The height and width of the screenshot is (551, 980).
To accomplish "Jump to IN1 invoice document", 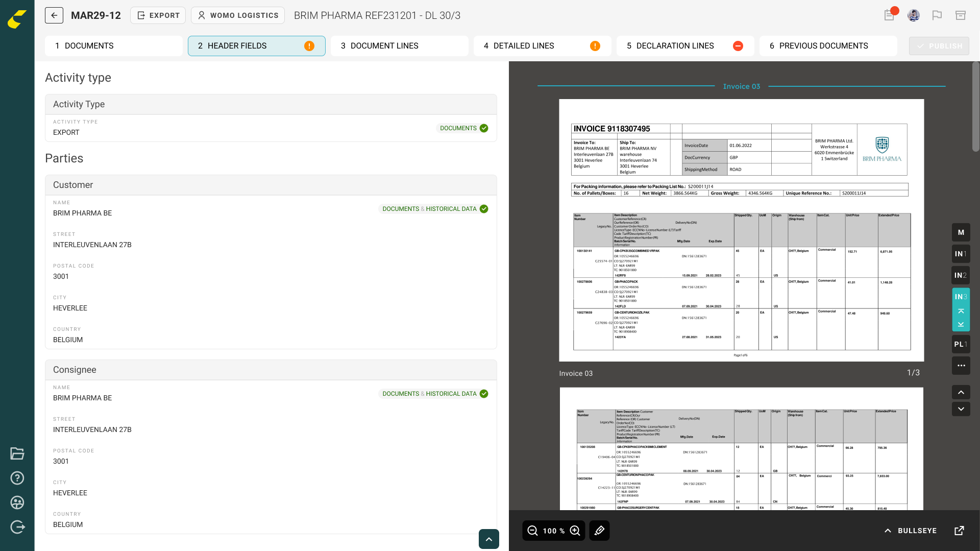I will coord(961,254).
